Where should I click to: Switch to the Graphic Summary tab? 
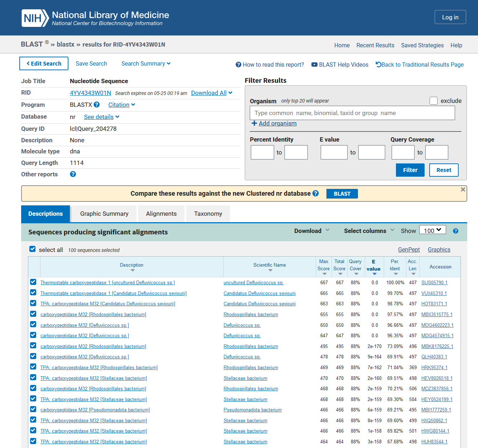104,214
